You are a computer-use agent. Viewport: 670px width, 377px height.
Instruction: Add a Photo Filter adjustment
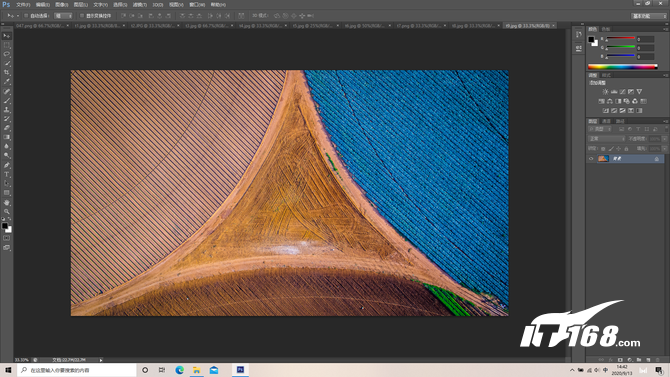pos(626,101)
